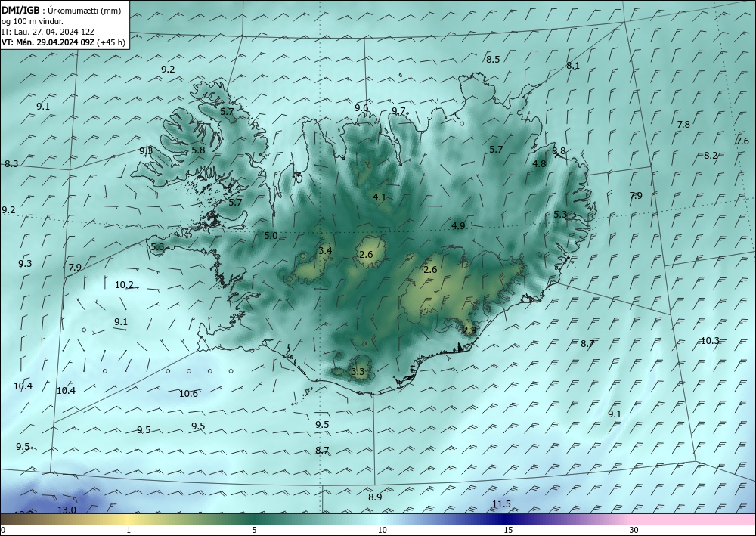The image size is (756, 536).
Task: Click the 8.9 value on the map
Action: point(375,497)
